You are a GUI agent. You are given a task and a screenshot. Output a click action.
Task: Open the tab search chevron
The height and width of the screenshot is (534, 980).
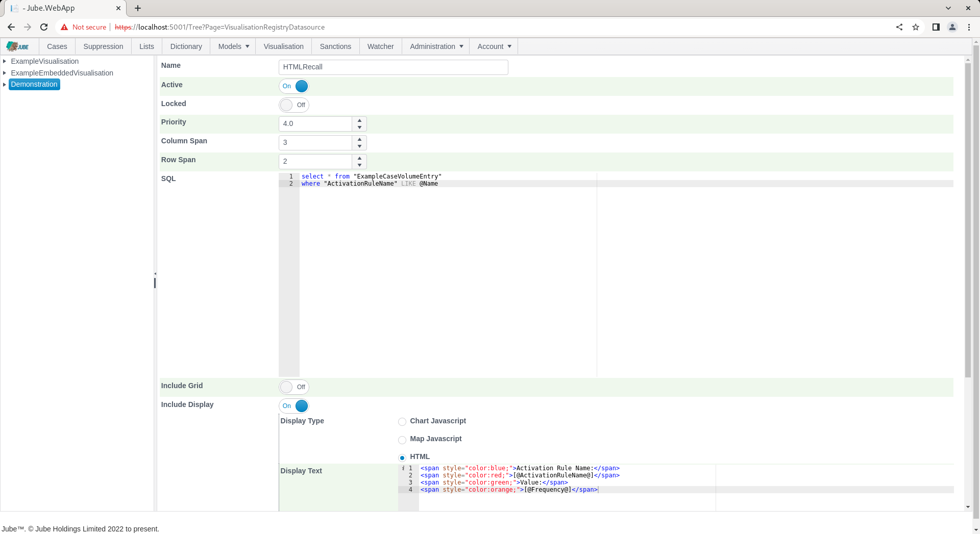(x=948, y=8)
